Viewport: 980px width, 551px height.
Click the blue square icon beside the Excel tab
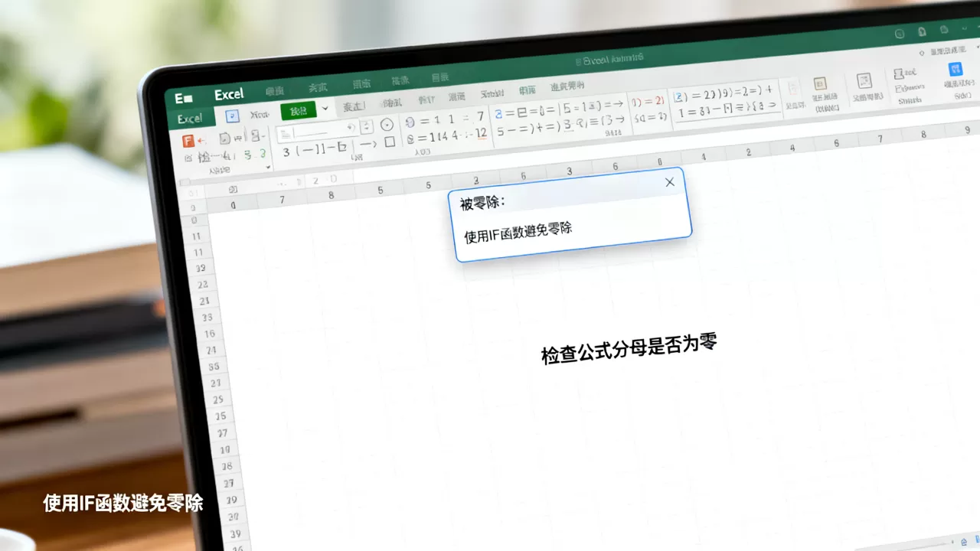click(232, 116)
